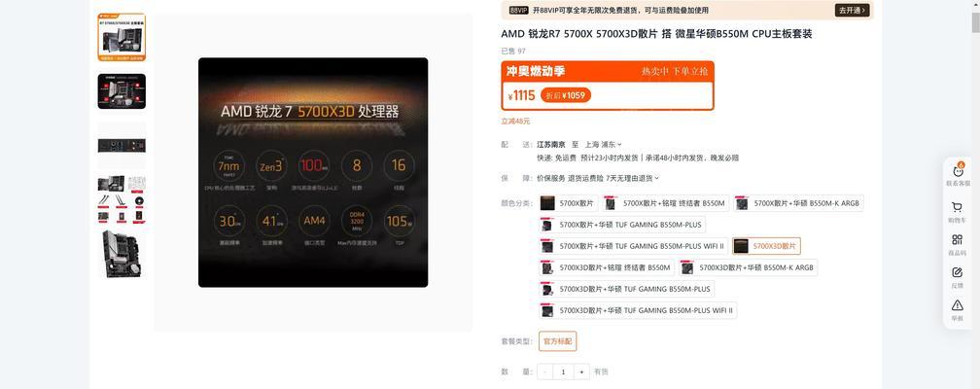Choose 5700X散片+华硕 TUF GAMING B550M-PLUS WIFI II
The height and width of the screenshot is (389, 980).
633,246
